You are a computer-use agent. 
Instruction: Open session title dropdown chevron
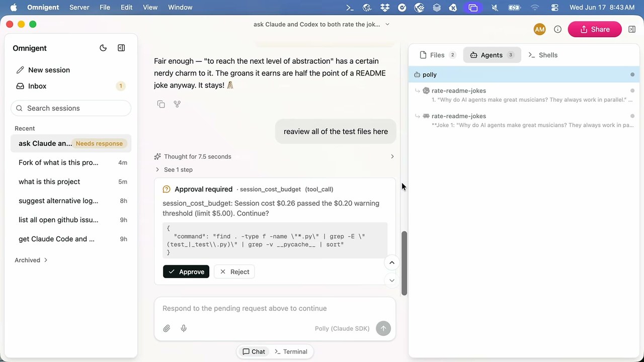coord(387,24)
